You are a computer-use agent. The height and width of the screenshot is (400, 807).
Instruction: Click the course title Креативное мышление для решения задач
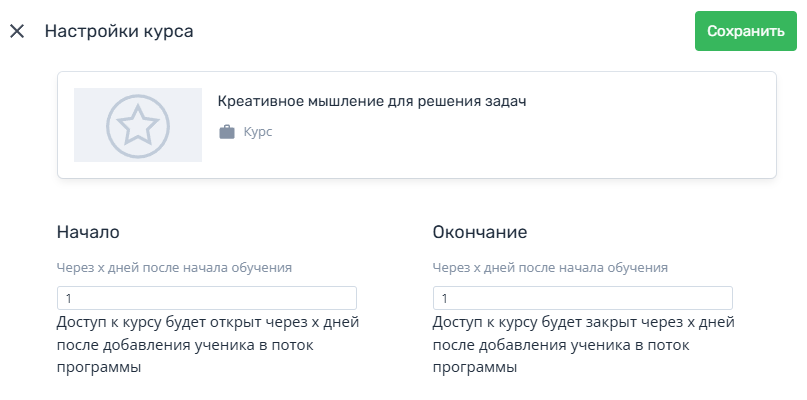click(372, 101)
